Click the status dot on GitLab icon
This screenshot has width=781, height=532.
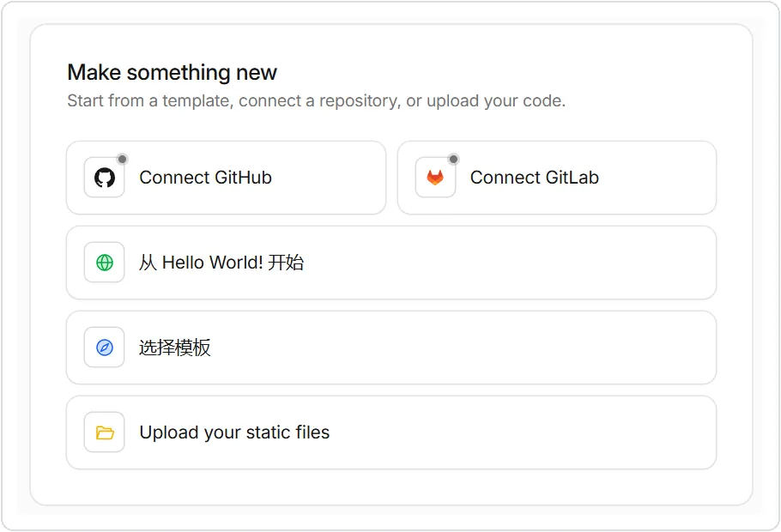(x=453, y=160)
